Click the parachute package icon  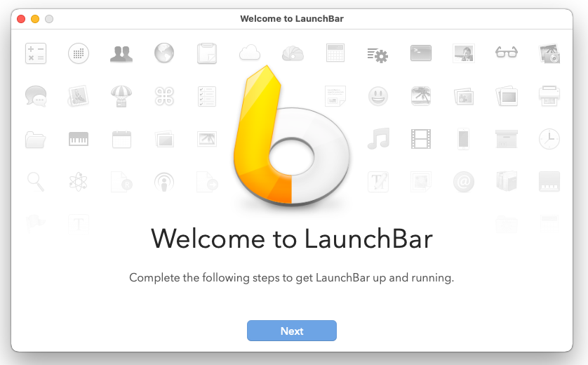121,96
